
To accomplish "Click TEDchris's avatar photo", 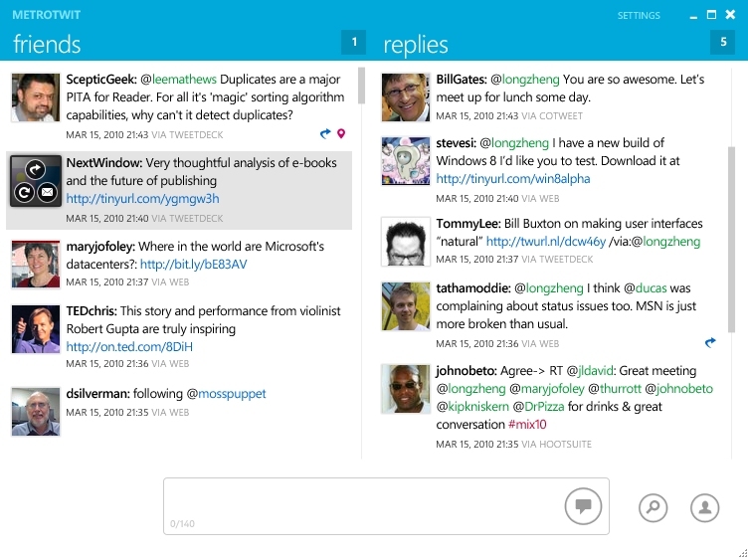I will tap(36, 329).
